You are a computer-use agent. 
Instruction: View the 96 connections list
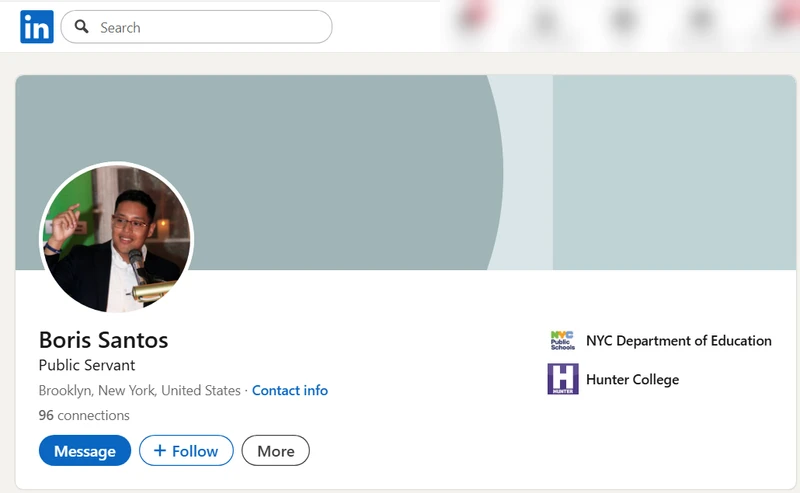coord(84,415)
